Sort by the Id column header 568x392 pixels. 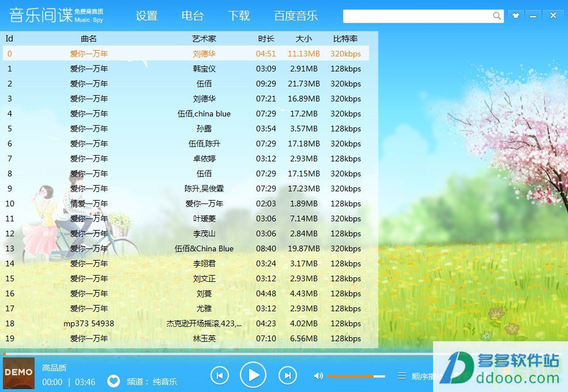9,39
